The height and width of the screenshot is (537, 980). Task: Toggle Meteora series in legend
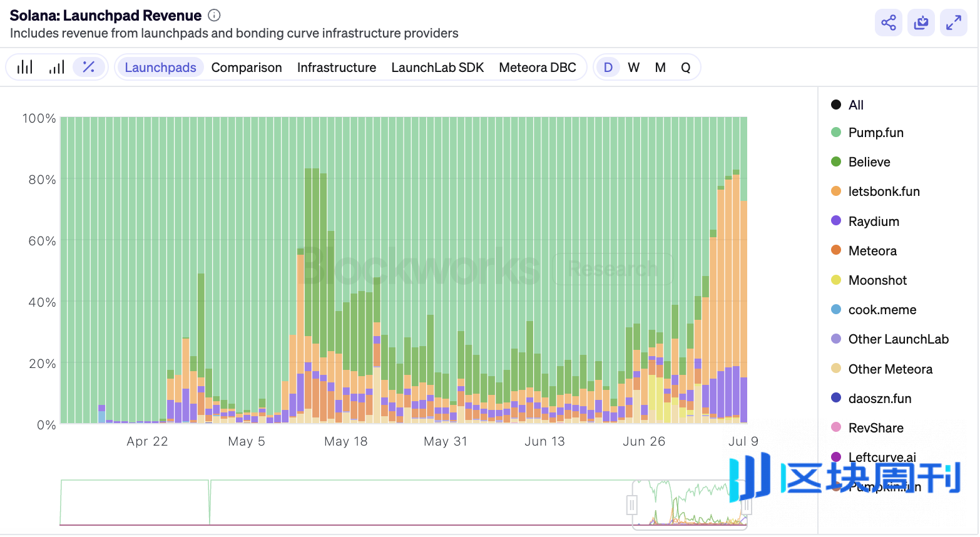864,250
